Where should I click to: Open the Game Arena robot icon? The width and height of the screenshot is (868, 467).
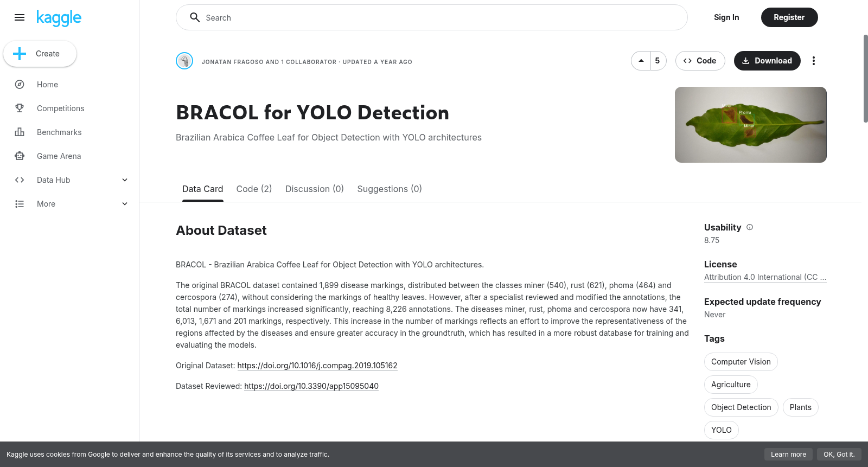tap(20, 156)
